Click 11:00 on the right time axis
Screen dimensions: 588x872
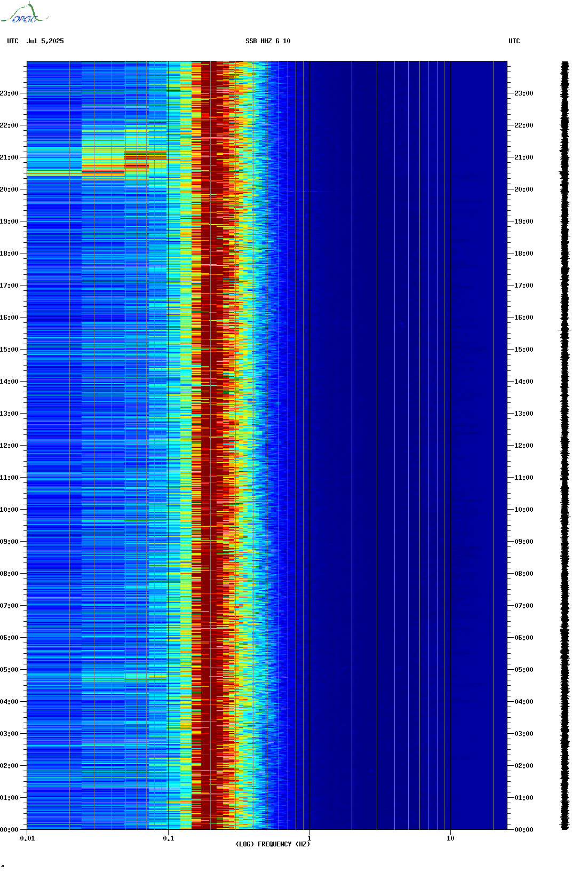click(x=524, y=478)
